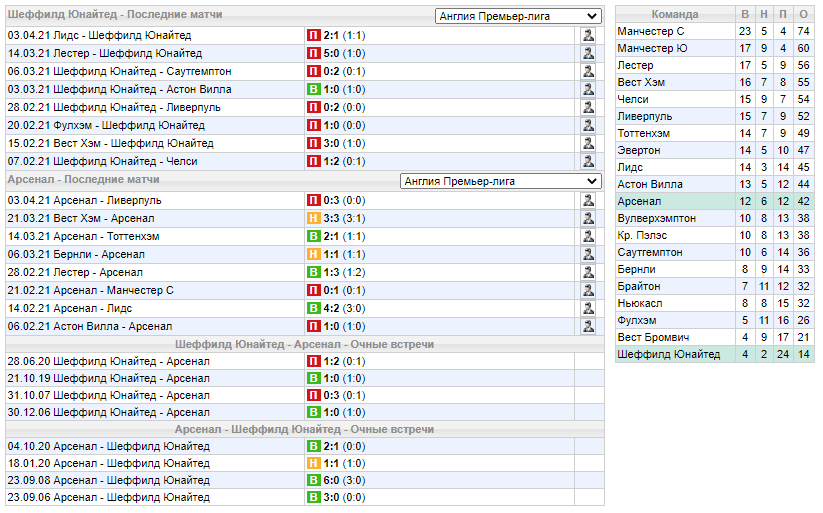Click Команда column header in standings

pos(675,14)
